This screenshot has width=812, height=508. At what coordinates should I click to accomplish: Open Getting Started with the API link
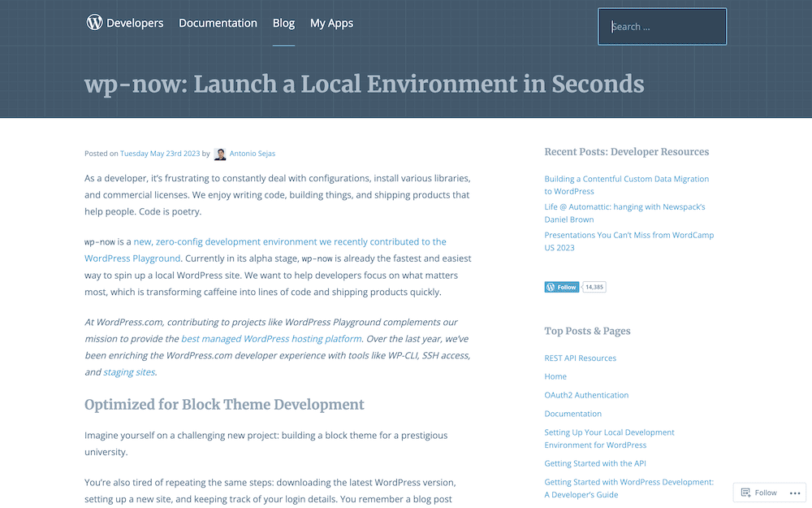click(595, 462)
